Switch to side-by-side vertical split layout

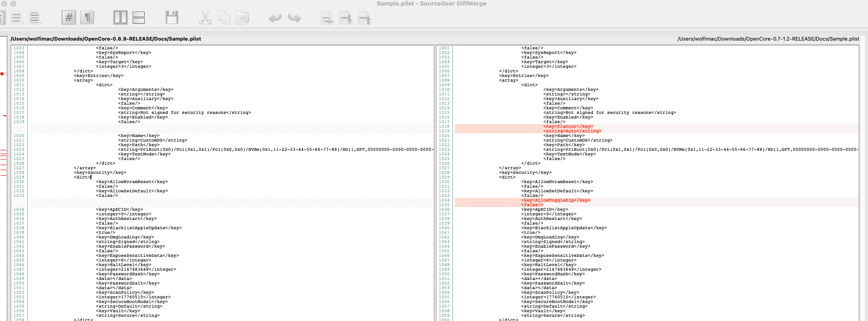[x=121, y=18]
